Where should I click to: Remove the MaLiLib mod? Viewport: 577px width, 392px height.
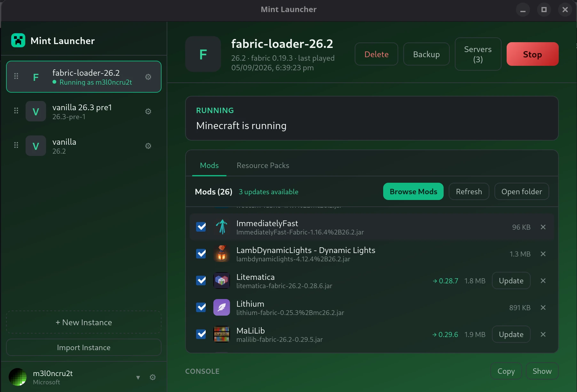543,334
